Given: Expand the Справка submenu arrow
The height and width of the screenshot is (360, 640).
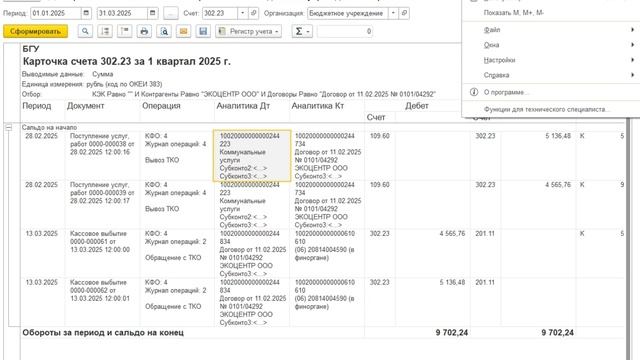Looking at the screenshot, I should tap(632, 75).
